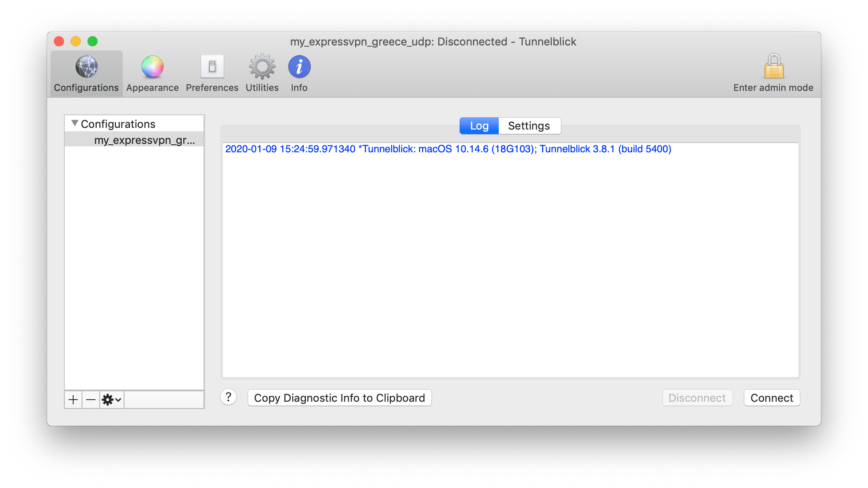Click the Disconnect button

tap(696, 398)
